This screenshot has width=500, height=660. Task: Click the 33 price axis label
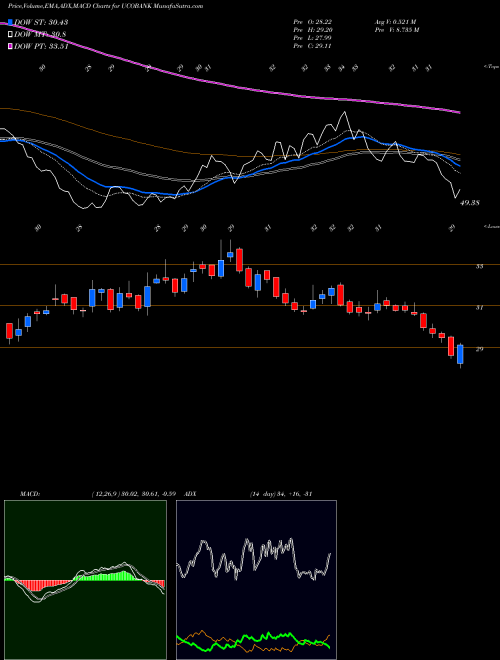(x=479, y=266)
